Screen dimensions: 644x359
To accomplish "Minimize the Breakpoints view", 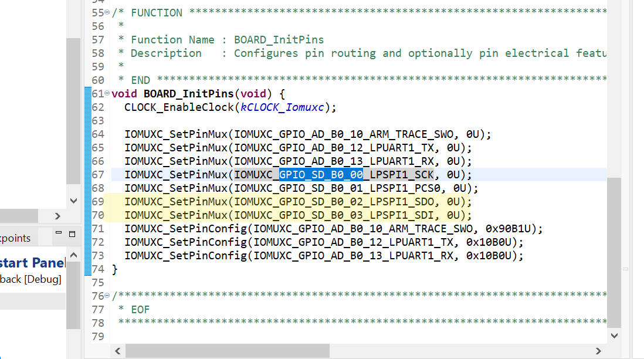I will (x=59, y=233).
